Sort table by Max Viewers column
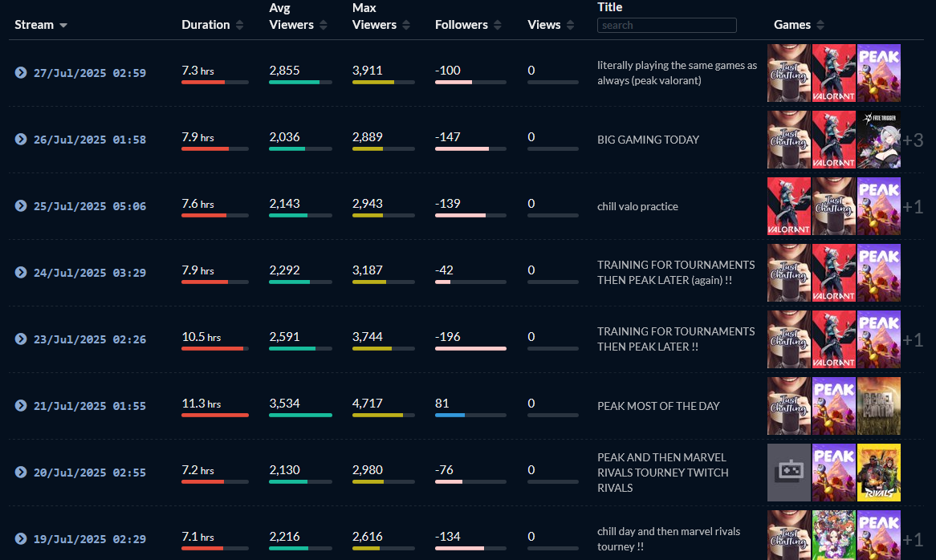The width and height of the screenshot is (936, 560). 381,17
